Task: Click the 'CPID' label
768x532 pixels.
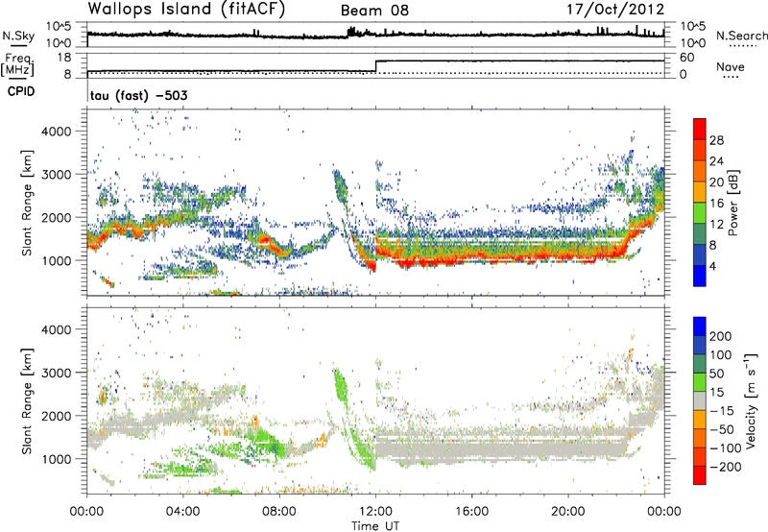Action: click(21, 91)
